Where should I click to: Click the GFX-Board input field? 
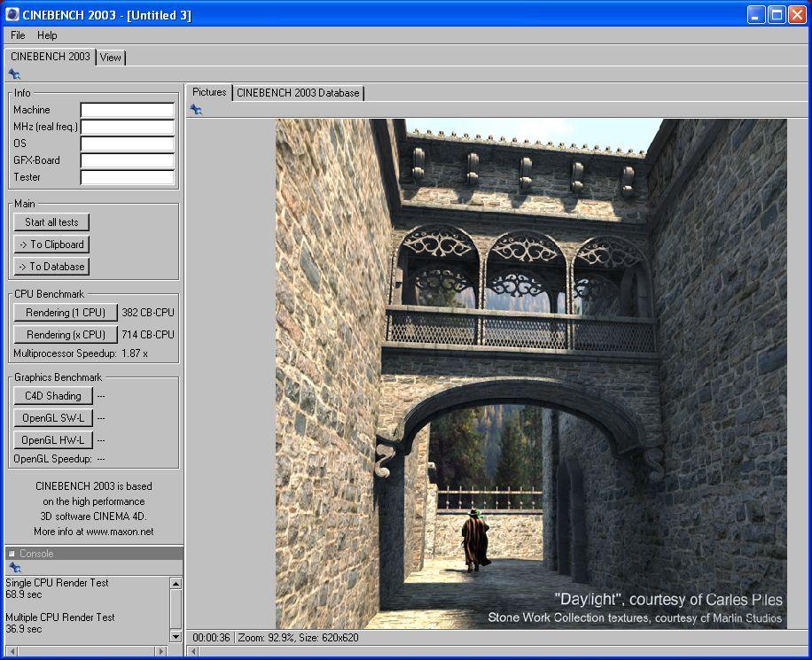128,160
